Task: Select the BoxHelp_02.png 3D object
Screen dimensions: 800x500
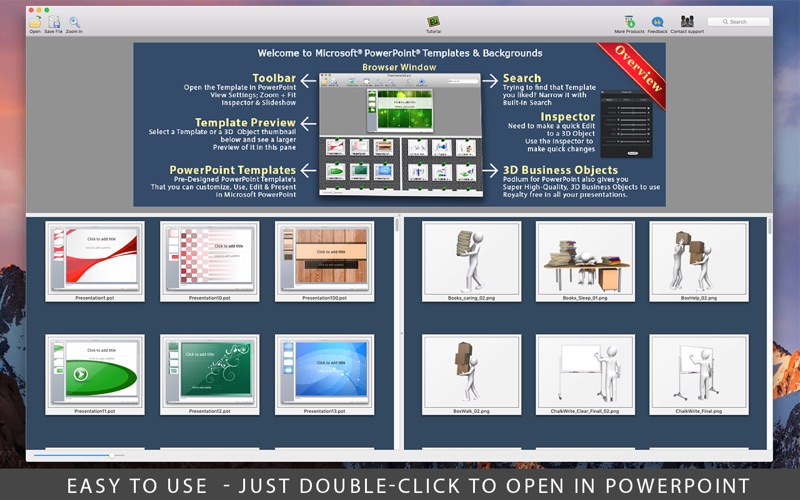Action: [699, 261]
